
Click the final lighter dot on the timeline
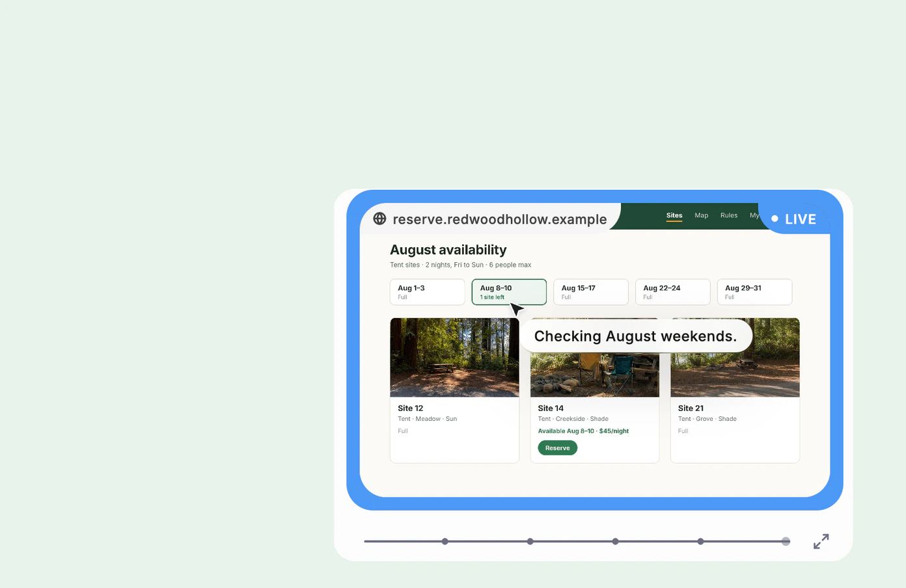click(786, 541)
